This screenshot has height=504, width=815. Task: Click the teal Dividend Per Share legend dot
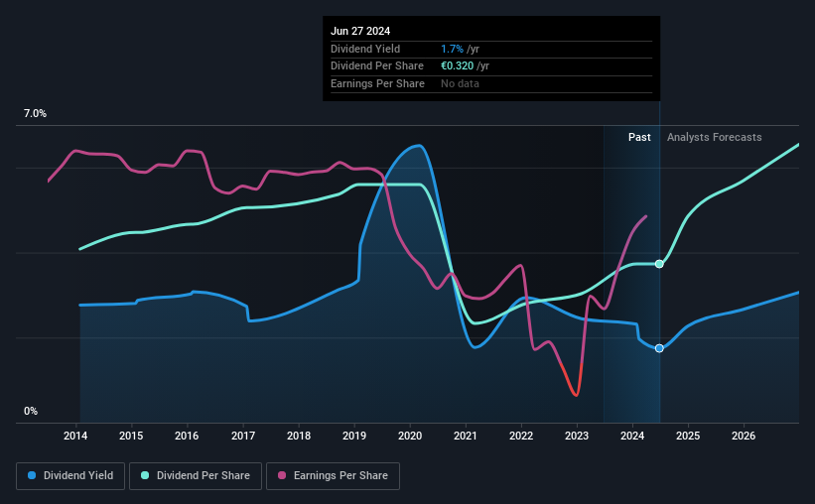click(145, 475)
